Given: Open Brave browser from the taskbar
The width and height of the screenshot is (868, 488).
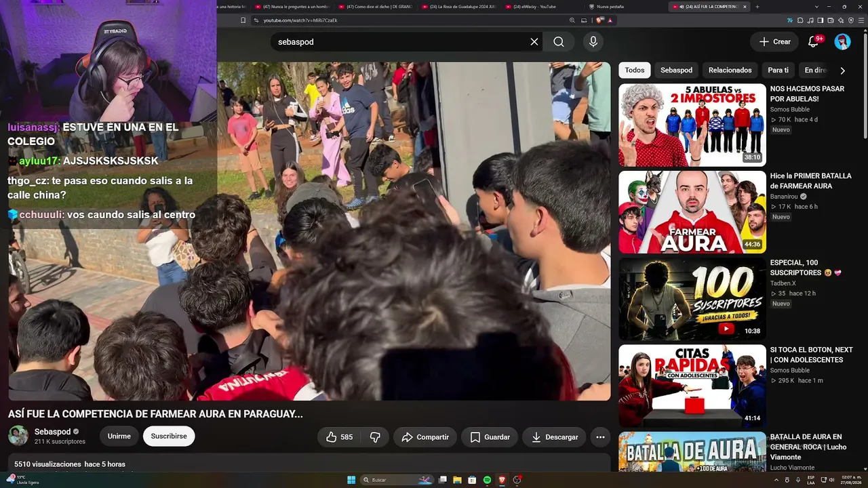Looking at the screenshot, I should [502, 480].
